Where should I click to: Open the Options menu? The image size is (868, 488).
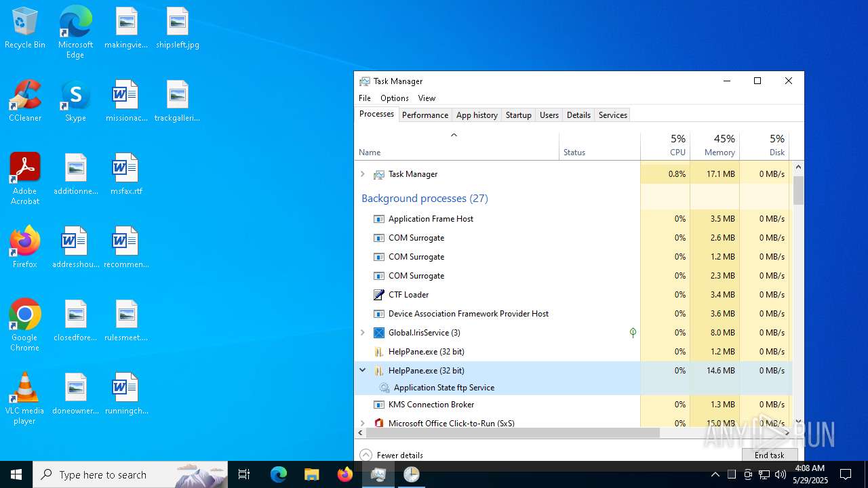click(394, 98)
